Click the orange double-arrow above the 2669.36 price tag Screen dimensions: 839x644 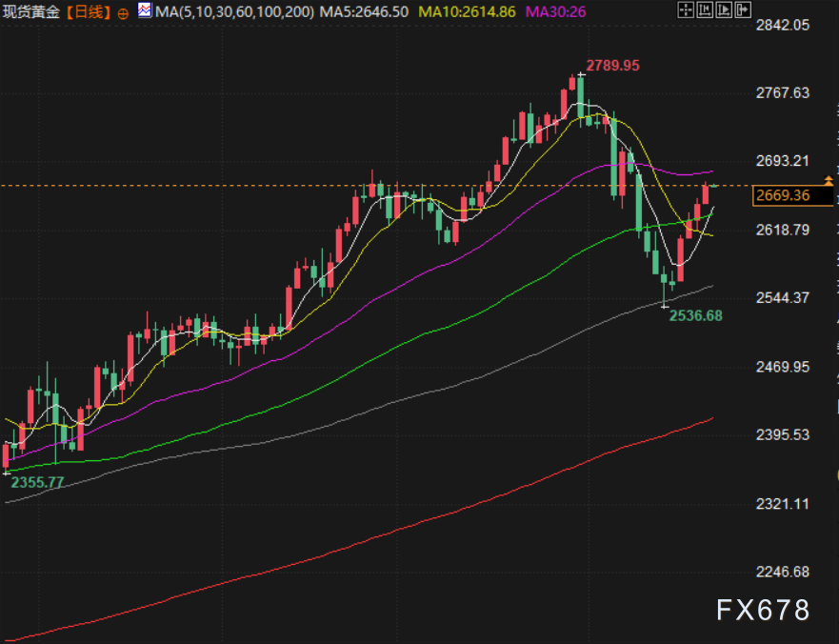[829, 180]
